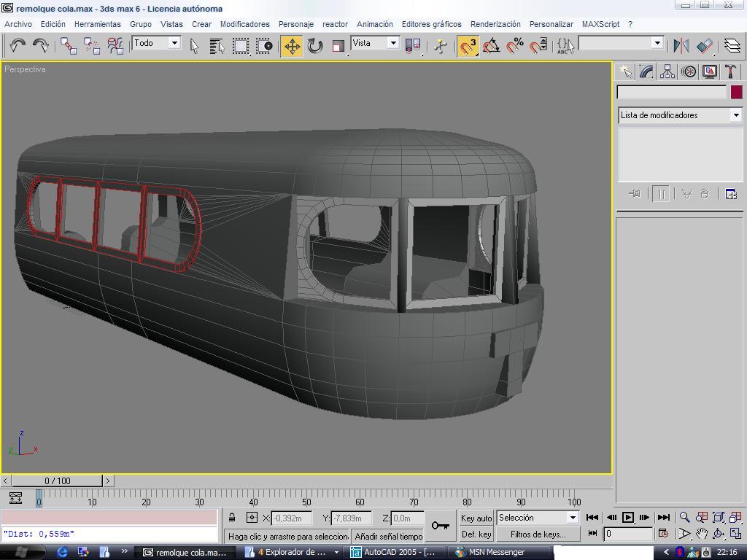
Task: Select the Move tool in toolbar
Action: pos(292,46)
